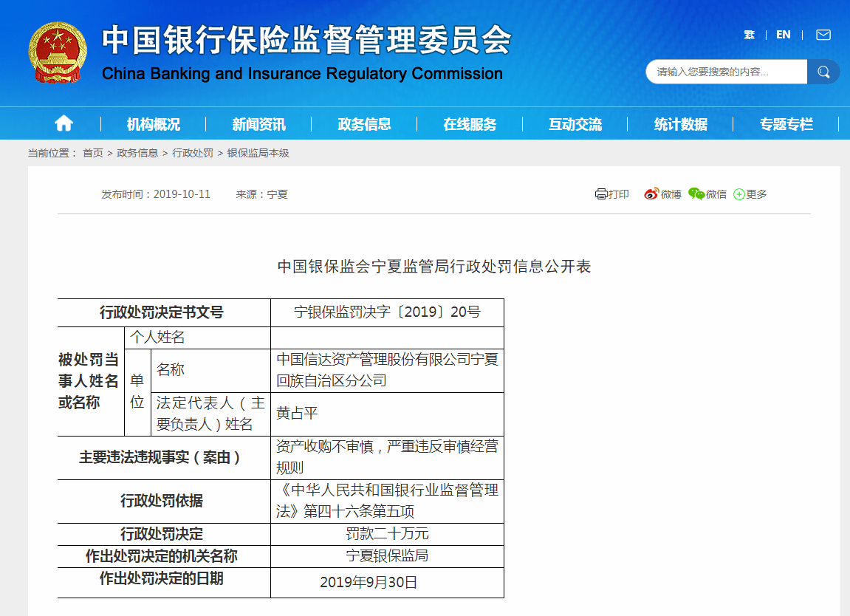Screen dimensions: 850x616
Task: Click 政务信息 in the breadcrumb
Action: click(137, 154)
